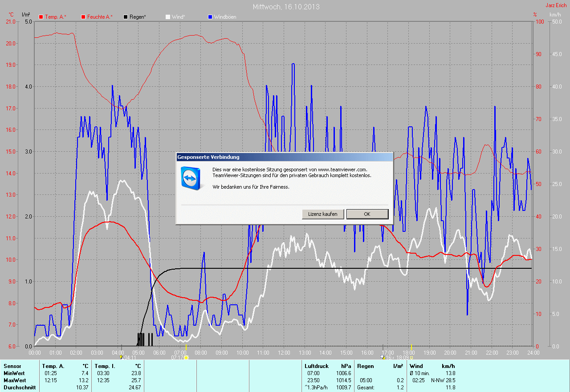Viewport: 570px width, 392px height.
Task: Click the 12:00 label on the time axis
Action: click(284, 352)
